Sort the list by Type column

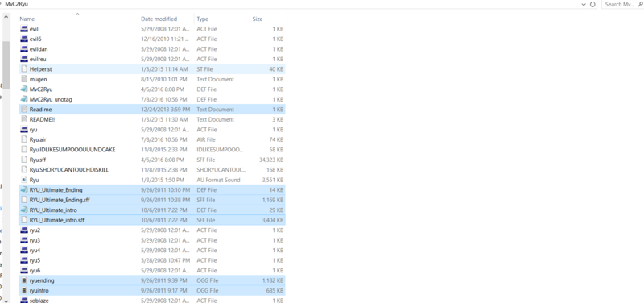[222, 19]
